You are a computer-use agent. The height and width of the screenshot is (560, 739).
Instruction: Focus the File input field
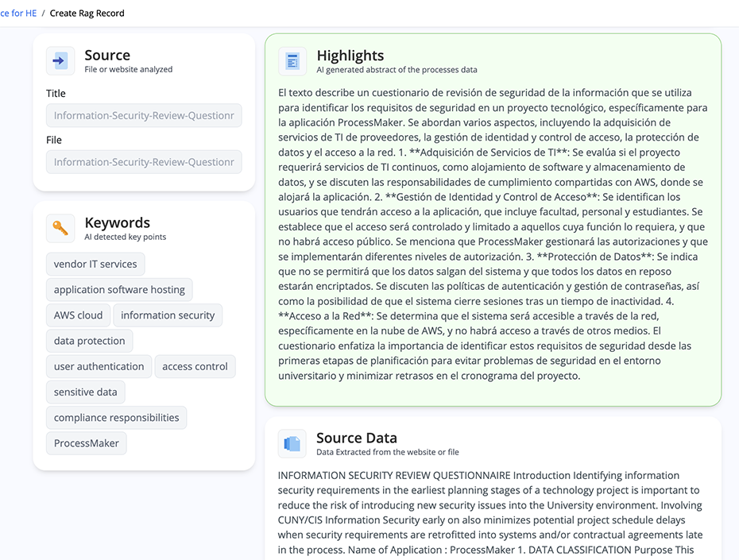[144, 162]
